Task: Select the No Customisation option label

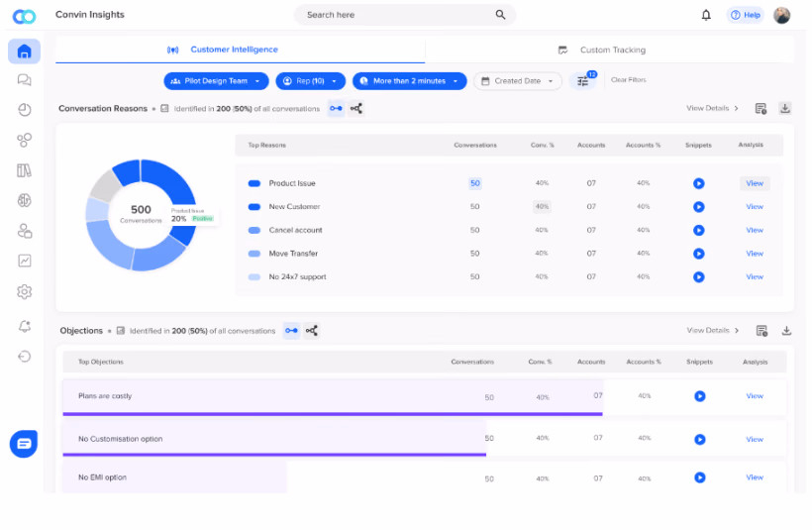Action: (x=120, y=439)
